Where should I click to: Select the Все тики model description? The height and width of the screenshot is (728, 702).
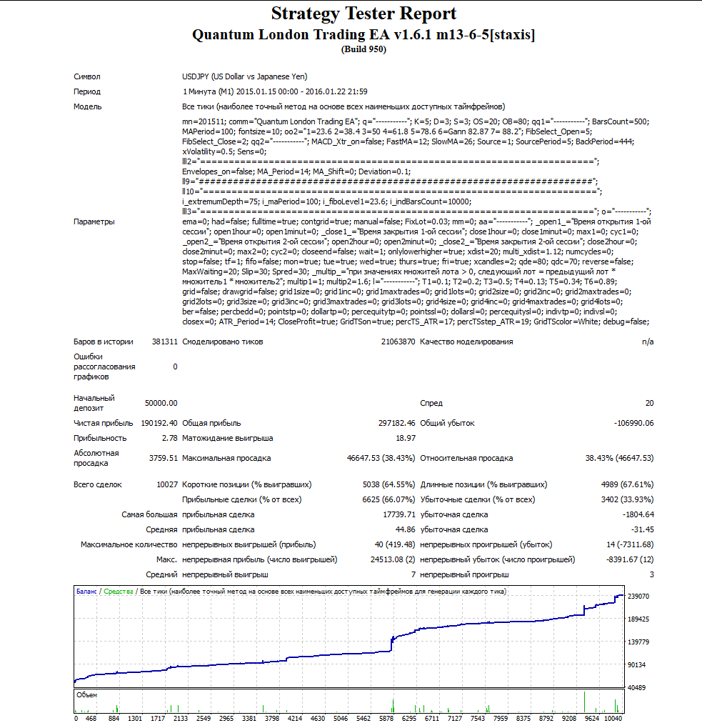[344, 106]
